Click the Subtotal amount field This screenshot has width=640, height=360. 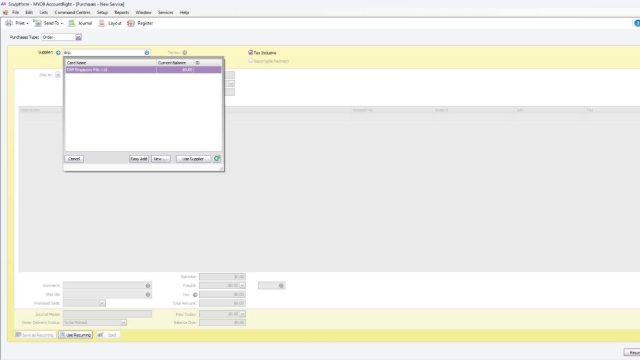point(222,277)
